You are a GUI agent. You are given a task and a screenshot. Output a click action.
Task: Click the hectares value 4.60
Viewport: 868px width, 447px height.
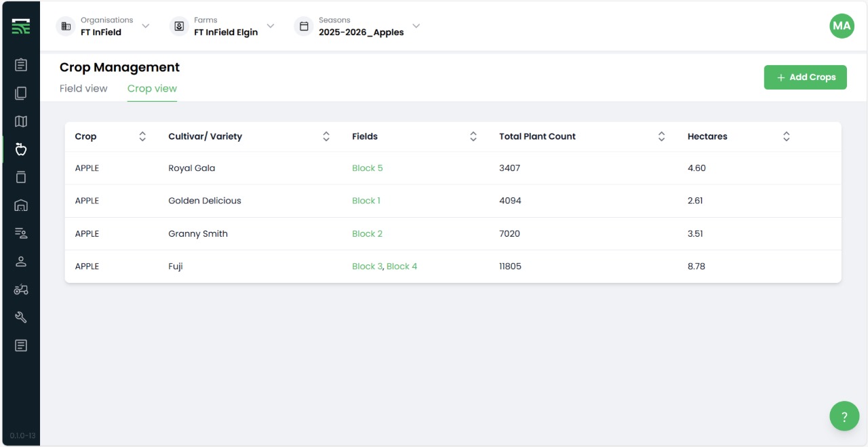pyautogui.click(x=697, y=168)
